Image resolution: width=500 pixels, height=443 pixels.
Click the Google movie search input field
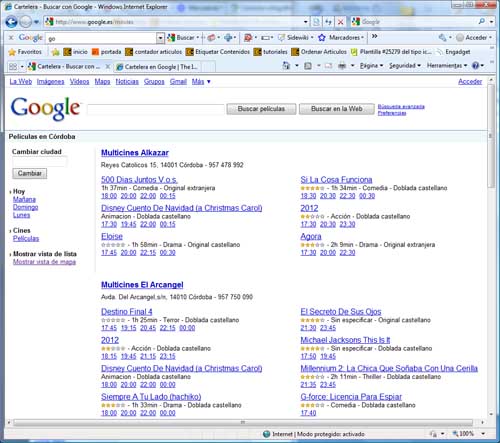(156, 109)
